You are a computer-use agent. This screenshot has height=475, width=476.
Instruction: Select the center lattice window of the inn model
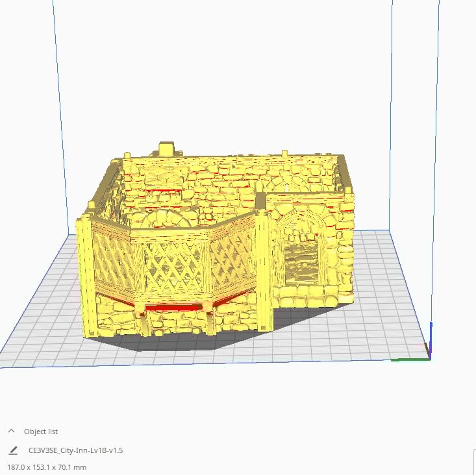click(173, 265)
